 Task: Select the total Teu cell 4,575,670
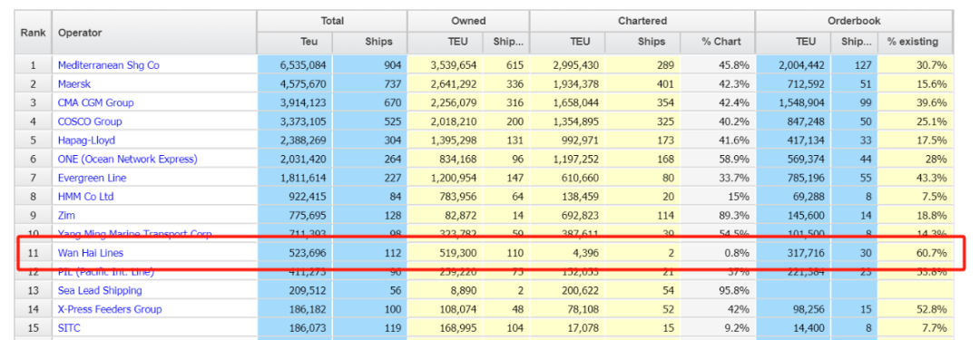(295, 83)
